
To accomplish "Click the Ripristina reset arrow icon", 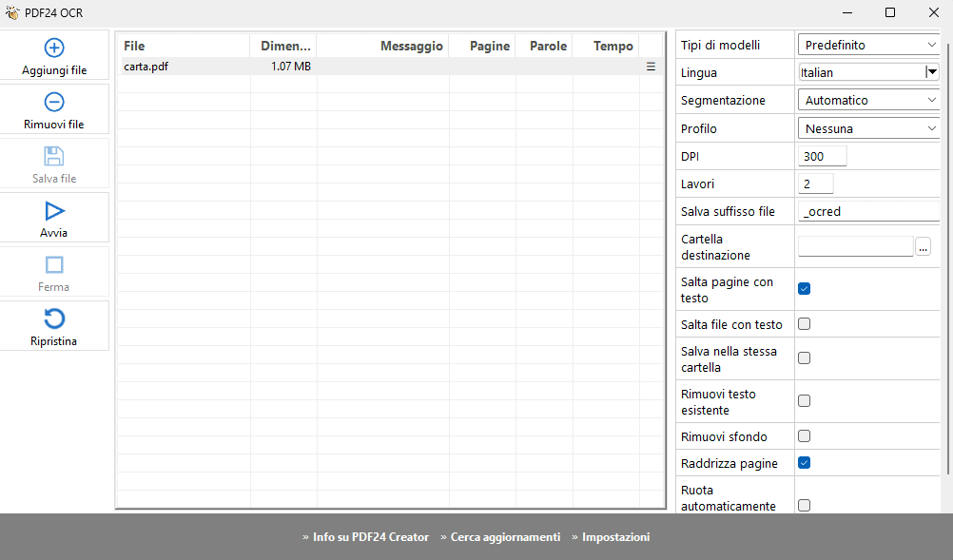I will click(54, 319).
